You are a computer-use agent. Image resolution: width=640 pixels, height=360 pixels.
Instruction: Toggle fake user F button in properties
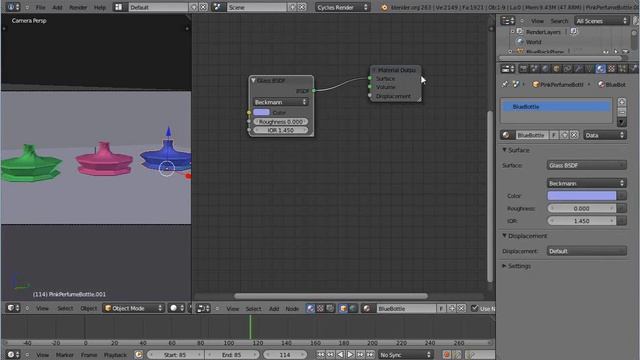pos(554,135)
